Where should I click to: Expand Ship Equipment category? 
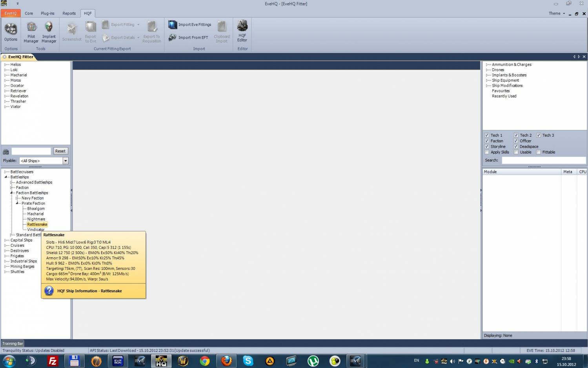pyautogui.click(x=487, y=80)
